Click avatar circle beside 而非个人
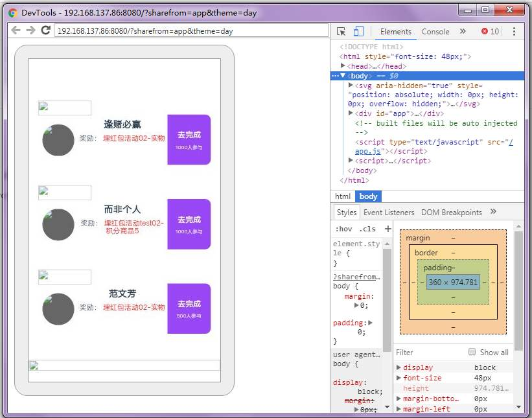Viewport: 532px width, 418px height. (58, 225)
